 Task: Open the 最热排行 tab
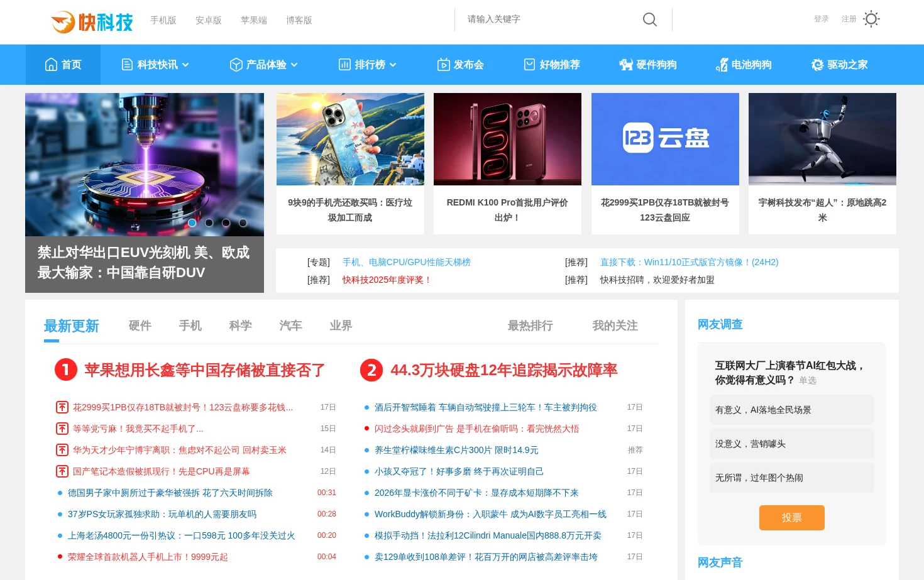(530, 326)
